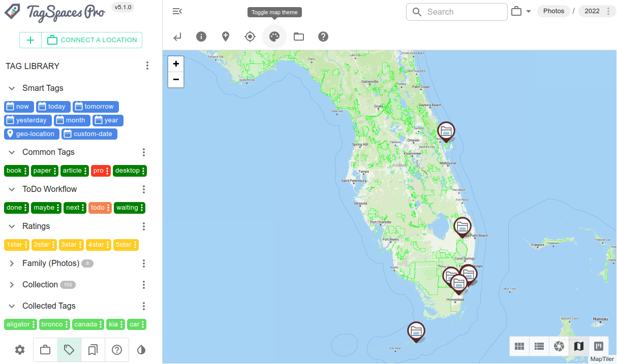Toggle the map theme palette icon
617x364 pixels.
pyautogui.click(x=274, y=37)
